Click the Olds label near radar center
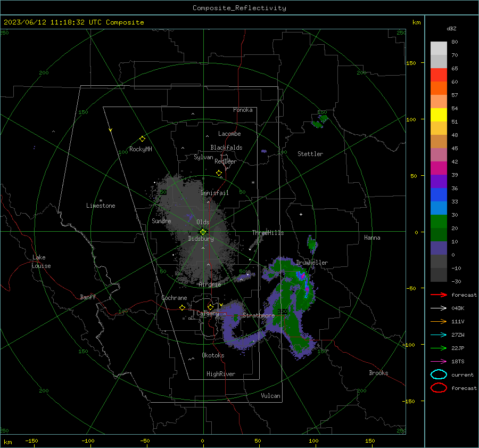 click(203, 222)
